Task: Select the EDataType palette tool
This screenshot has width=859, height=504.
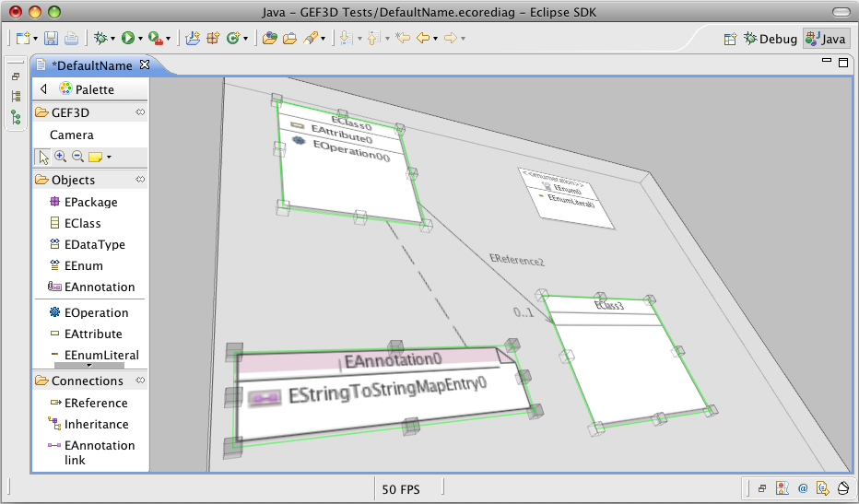Action: click(x=89, y=244)
